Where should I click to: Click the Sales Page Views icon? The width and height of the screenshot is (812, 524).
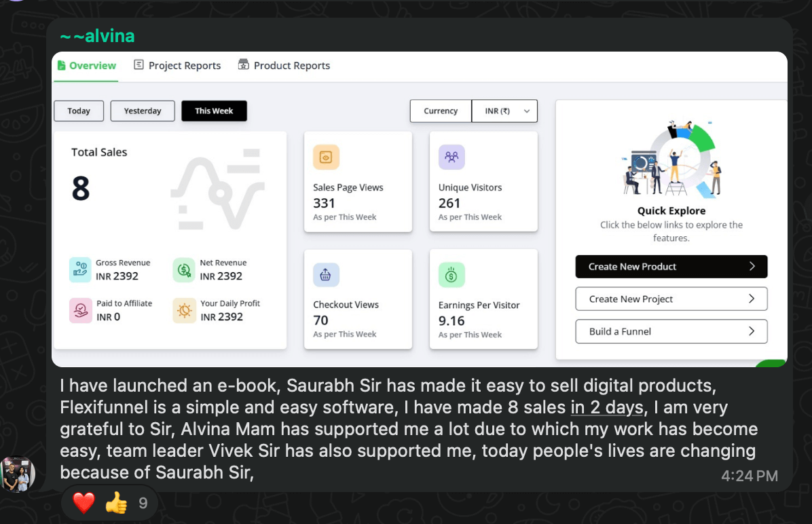(x=326, y=157)
